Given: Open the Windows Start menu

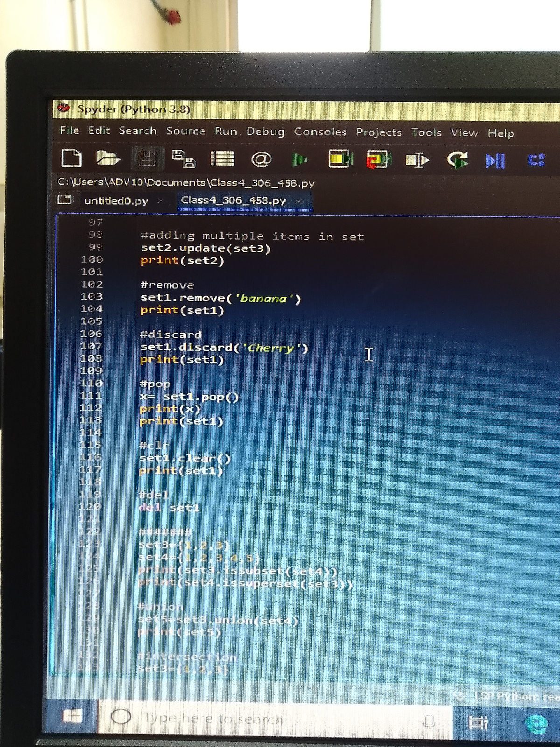Looking at the screenshot, I should pos(72,715).
